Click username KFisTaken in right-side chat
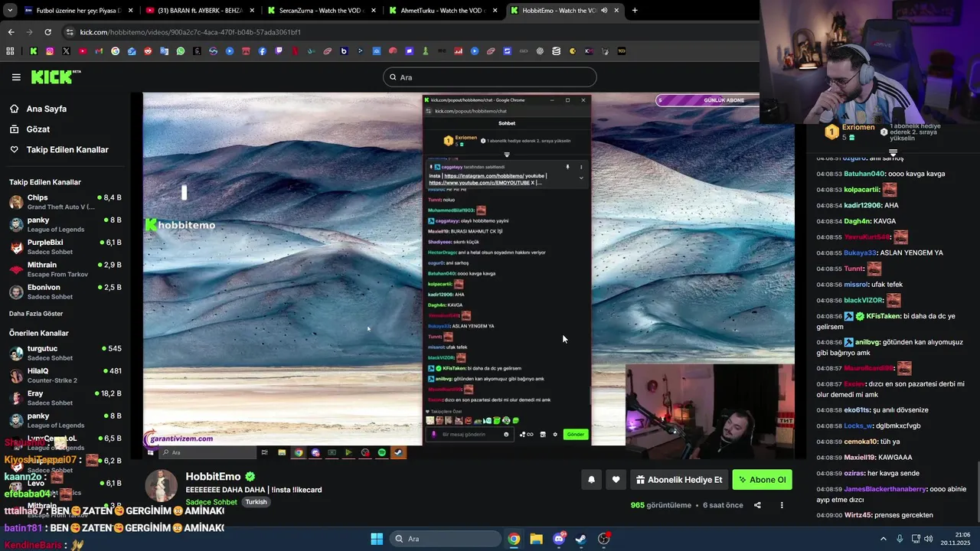This screenshot has height=551, width=980. tap(883, 316)
